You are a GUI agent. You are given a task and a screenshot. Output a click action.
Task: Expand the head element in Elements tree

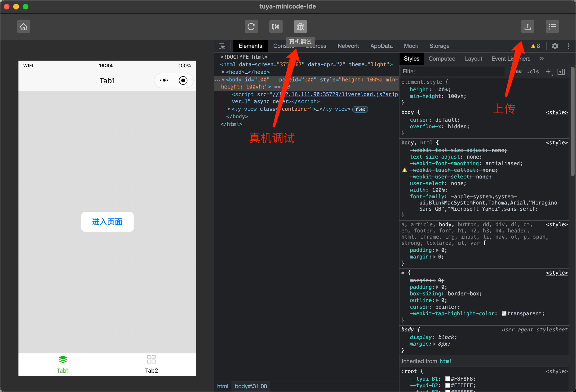223,72
